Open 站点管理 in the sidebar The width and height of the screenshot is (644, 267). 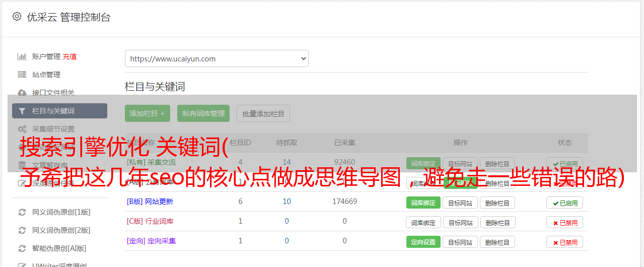46,75
